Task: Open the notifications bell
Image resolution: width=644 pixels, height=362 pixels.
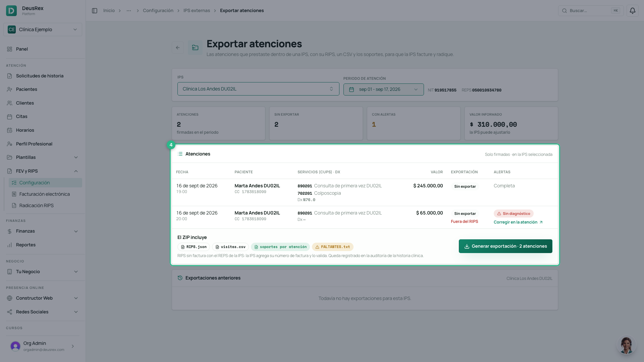Action: pos(632,11)
